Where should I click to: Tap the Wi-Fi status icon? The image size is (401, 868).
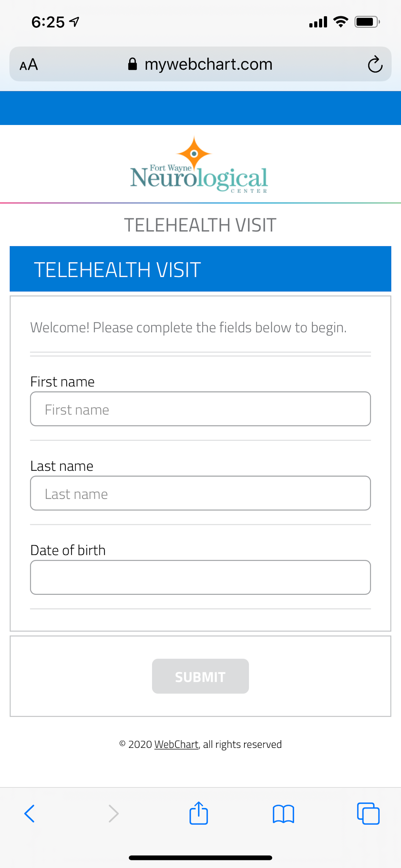click(x=341, y=22)
